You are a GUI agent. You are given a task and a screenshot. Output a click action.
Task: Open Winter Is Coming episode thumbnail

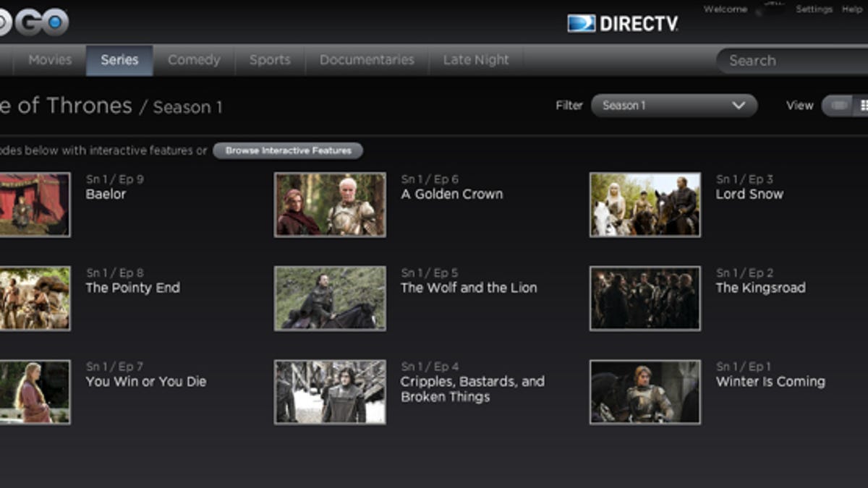tap(644, 392)
